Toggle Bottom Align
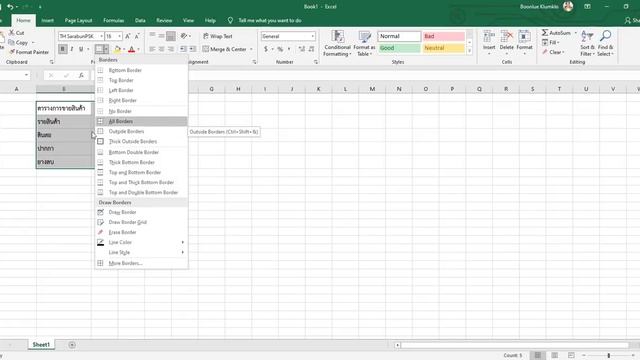 pos(171,36)
